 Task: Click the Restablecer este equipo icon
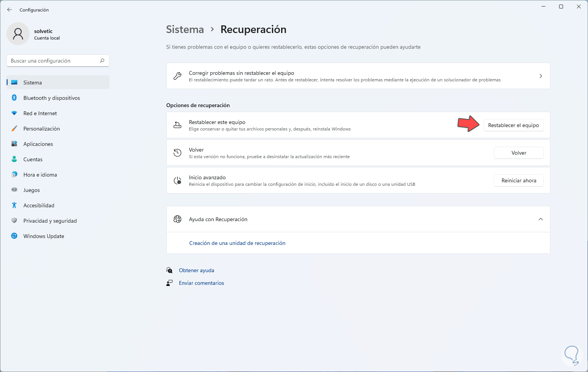(x=177, y=125)
